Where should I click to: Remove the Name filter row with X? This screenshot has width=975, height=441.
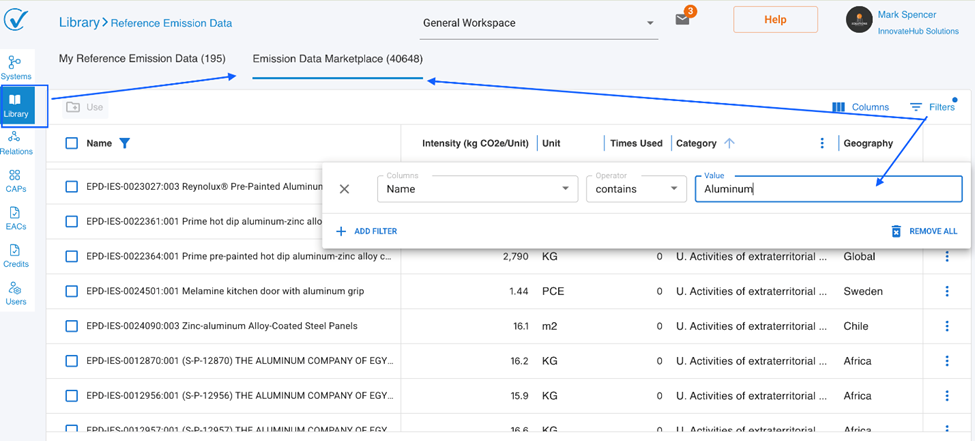point(345,189)
